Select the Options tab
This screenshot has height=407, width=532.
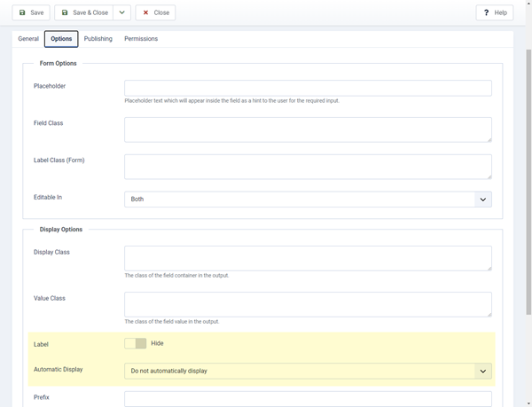[x=61, y=39]
